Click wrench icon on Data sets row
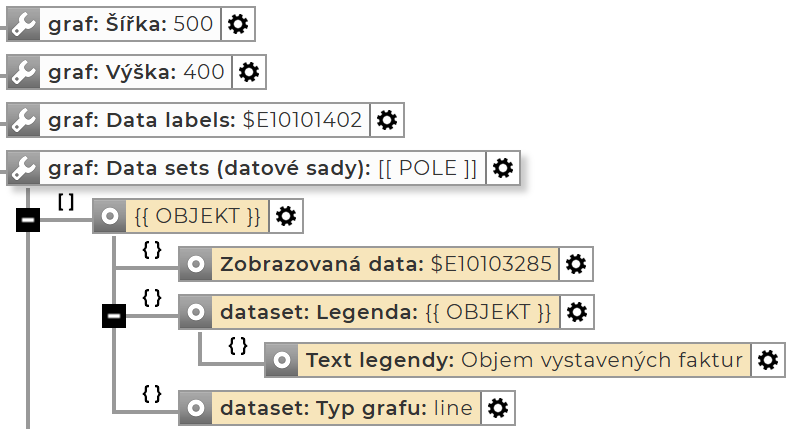Screen dimensions: 789x429 [x=23, y=167]
